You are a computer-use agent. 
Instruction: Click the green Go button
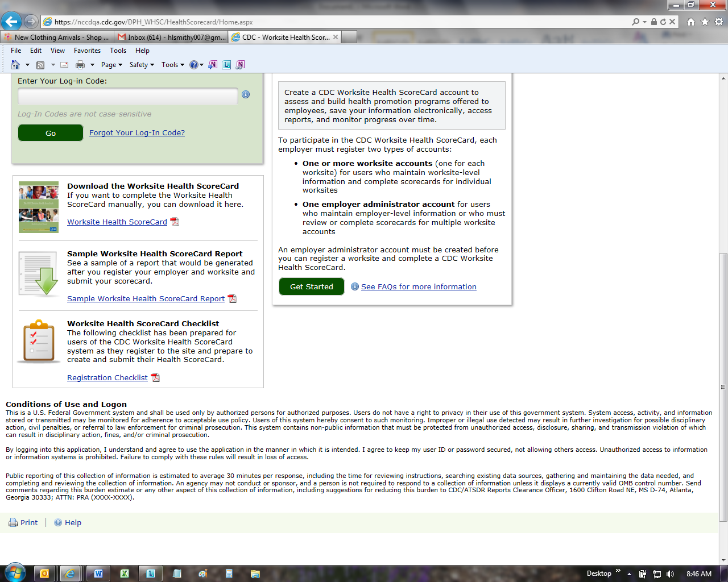tap(51, 133)
